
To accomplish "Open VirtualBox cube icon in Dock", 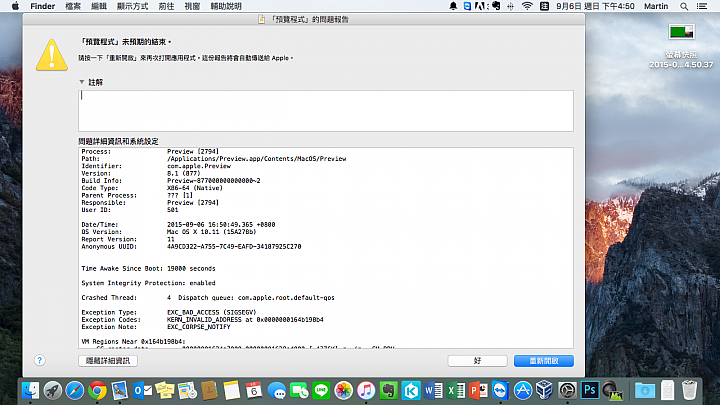I will 545,391.
